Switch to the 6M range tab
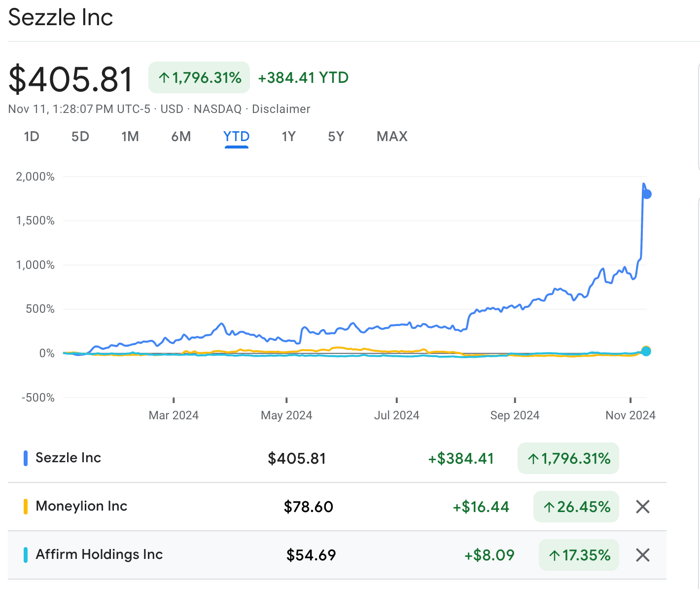This screenshot has width=700, height=589. point(181,137)
